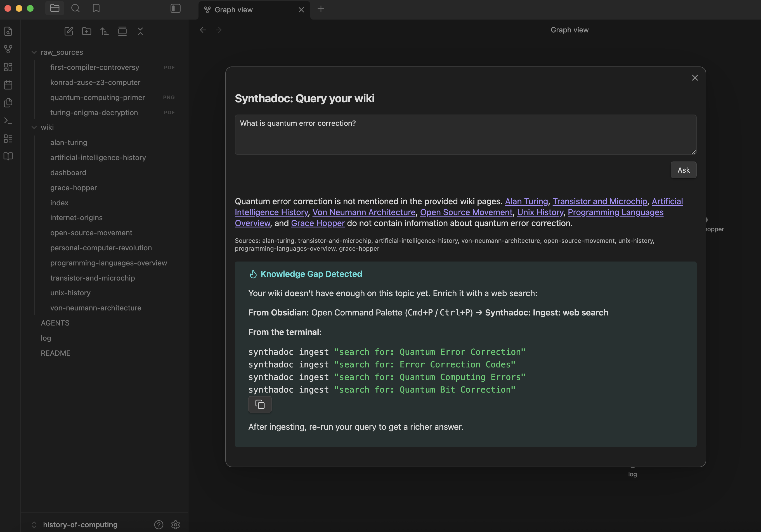Screen dimensions: 761x532
Task: Open a new tab with the plus
Action: tap(320, 9)
